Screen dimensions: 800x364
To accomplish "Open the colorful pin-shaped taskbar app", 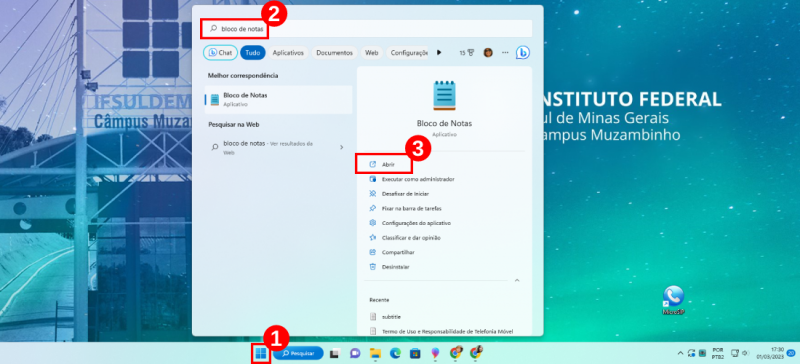I will click(435, 353).
